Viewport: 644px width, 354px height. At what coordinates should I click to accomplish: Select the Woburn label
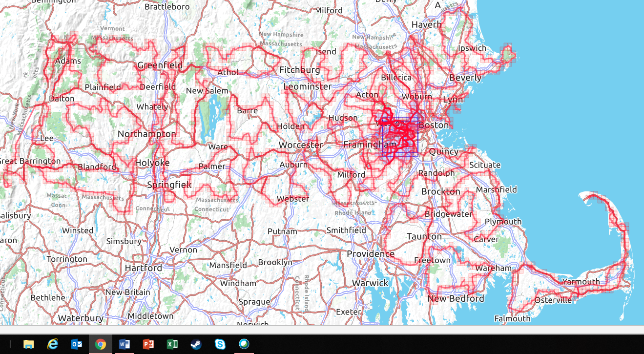pyautogui.click(x=416, y=96)
